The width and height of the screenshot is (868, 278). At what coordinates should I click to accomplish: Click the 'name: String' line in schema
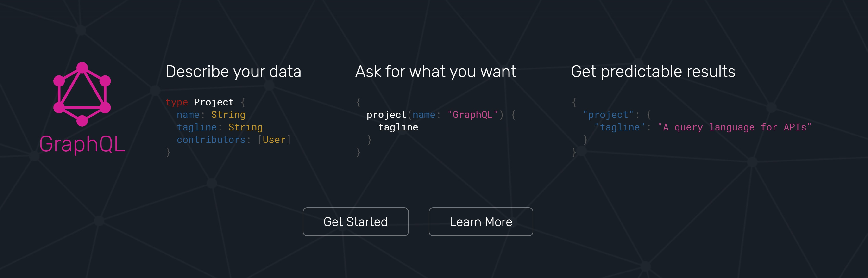pos(211,115)
